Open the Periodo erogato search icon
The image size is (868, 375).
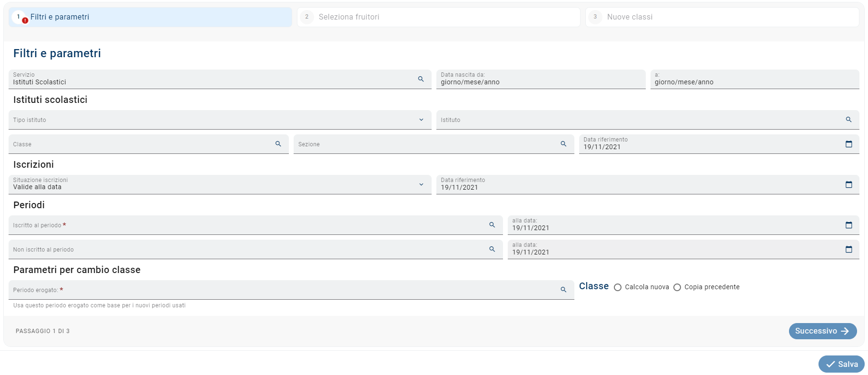[563, 290]
